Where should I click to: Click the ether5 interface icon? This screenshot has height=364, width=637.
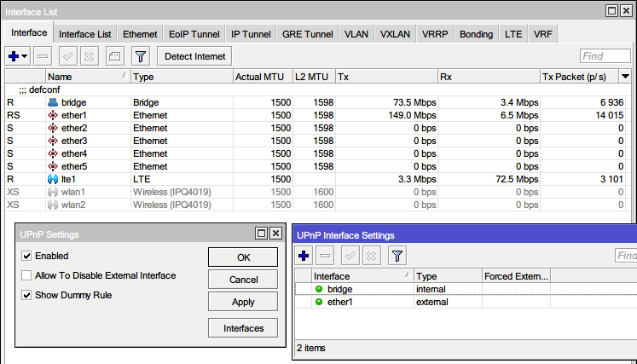coord(53,166)
